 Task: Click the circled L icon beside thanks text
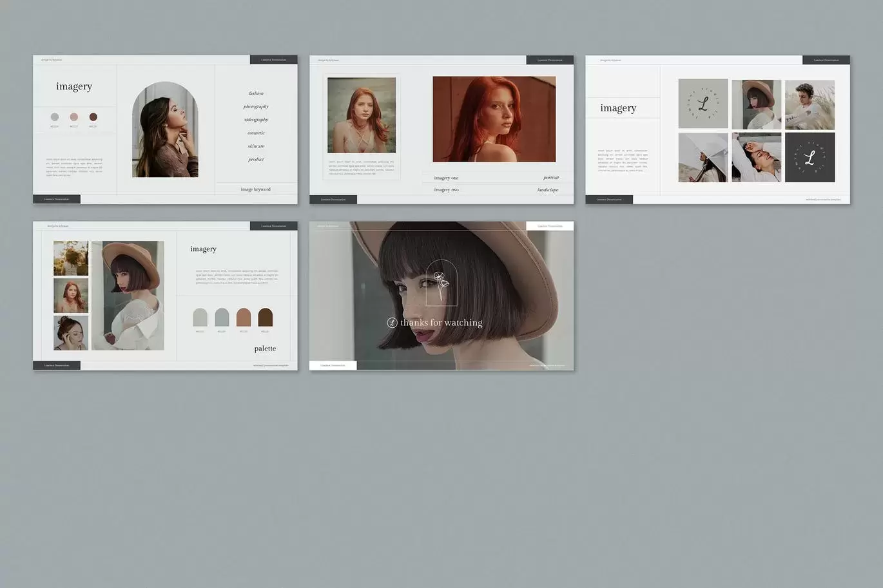[392, 323]
